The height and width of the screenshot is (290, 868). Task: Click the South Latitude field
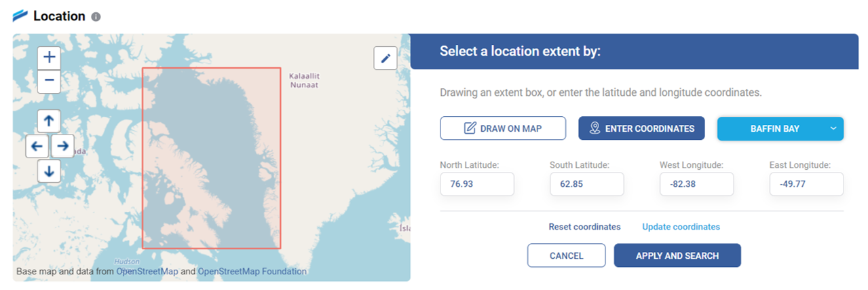click(586, 184)
